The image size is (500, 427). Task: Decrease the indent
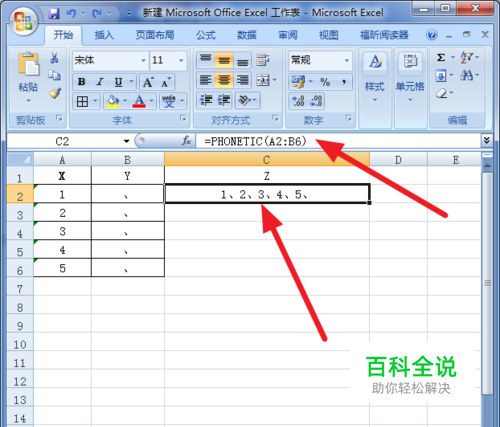206,100
